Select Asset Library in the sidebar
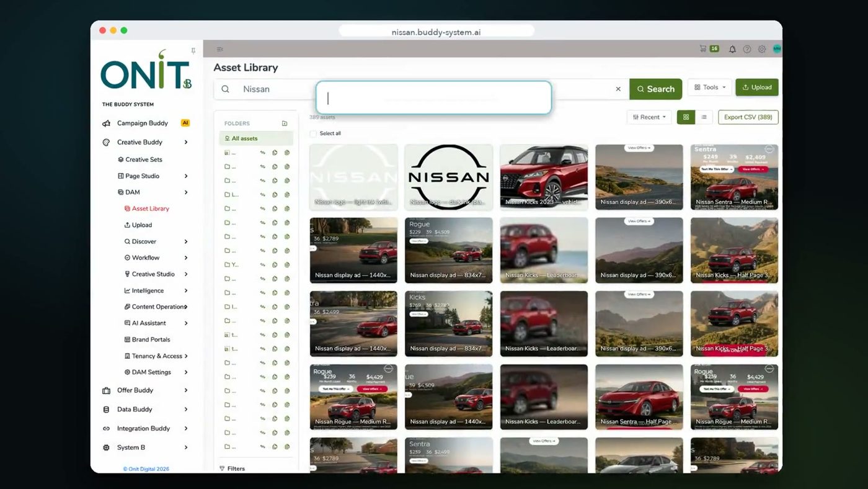 tap(147, 209)
